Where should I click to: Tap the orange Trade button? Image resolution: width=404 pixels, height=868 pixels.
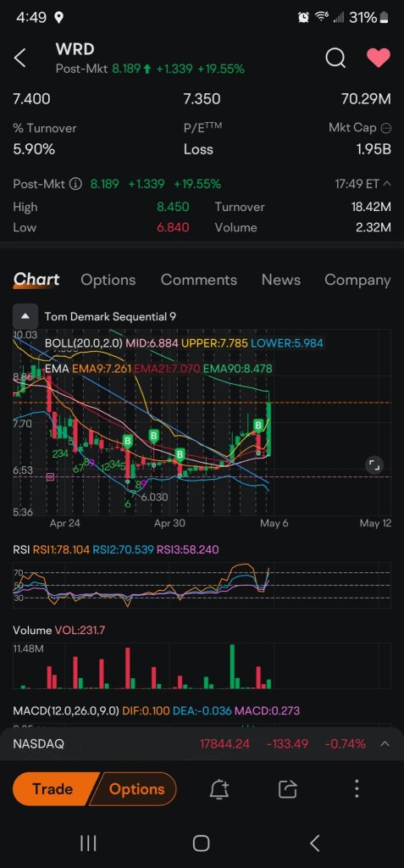tap(53, 789)
